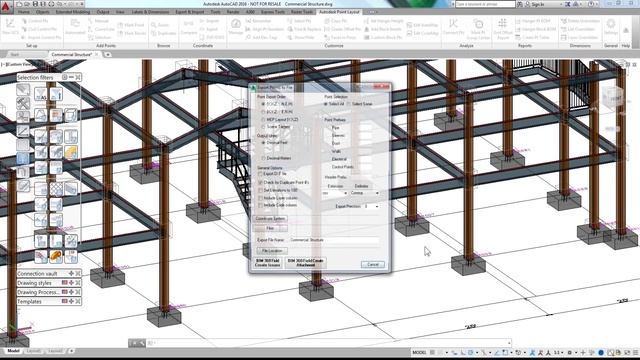Click the Connect Pts analyze icon
640x360 pixels.
[453, 28]
